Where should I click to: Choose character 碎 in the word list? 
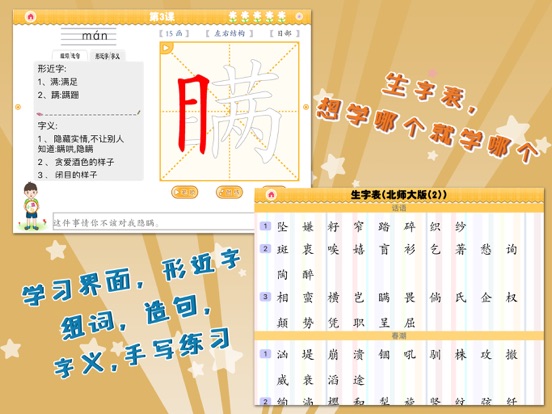(409, 226)
